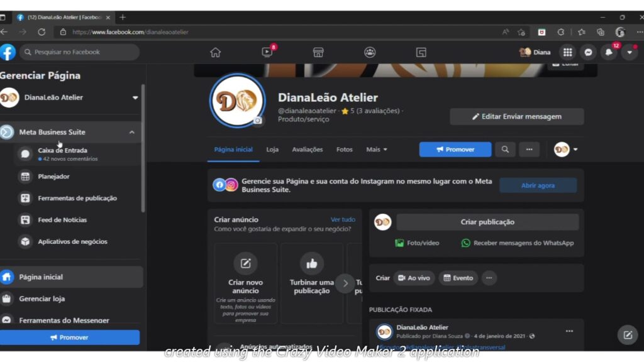The image size is (644, 362).
Task: Open the account dropdown arrow
Action: pos(629,52)
